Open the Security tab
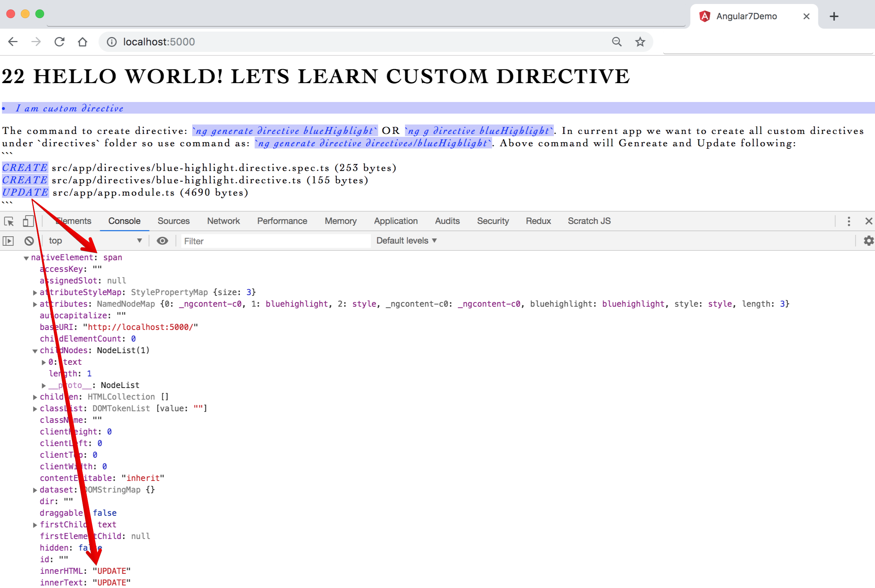875x588 pixels. click(x=493, y=221)
